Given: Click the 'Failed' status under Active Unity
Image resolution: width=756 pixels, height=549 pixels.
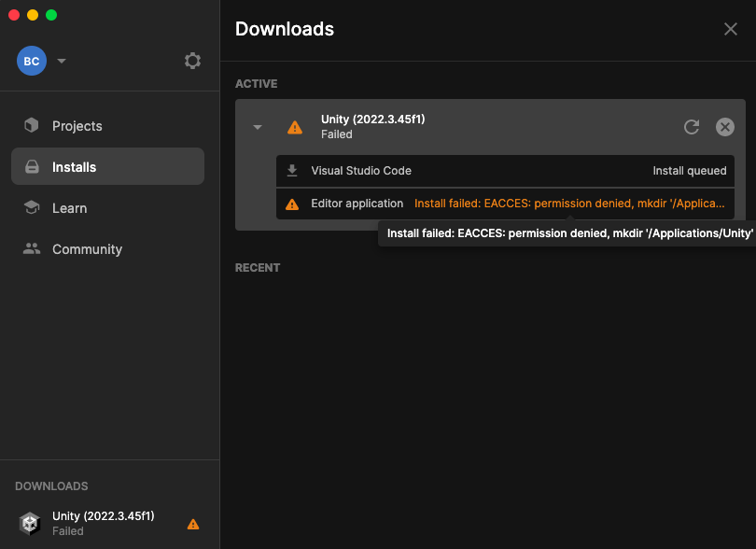Looking at the screenshot, I should point(337,134).
